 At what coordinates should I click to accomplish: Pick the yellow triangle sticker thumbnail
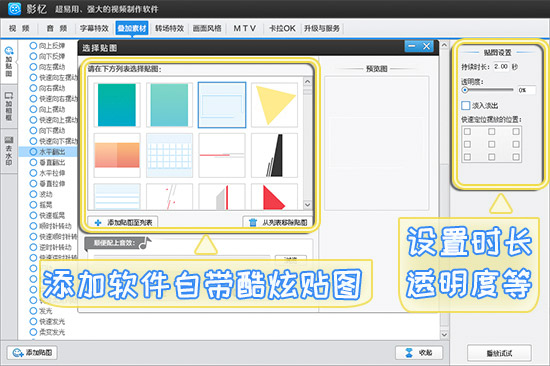274,105
